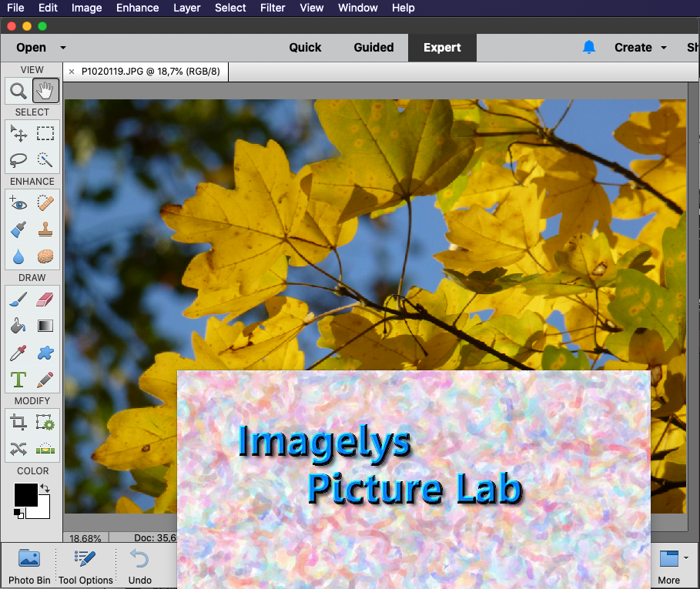
Task: Select the Gradient tool
Action: (45, 326)
